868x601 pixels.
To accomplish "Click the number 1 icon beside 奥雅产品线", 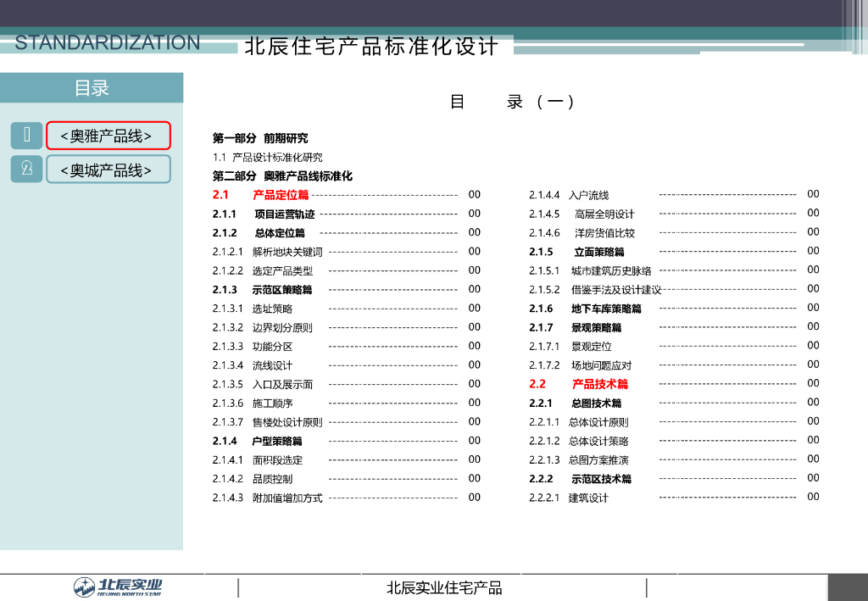I will (x=27, y=136).
